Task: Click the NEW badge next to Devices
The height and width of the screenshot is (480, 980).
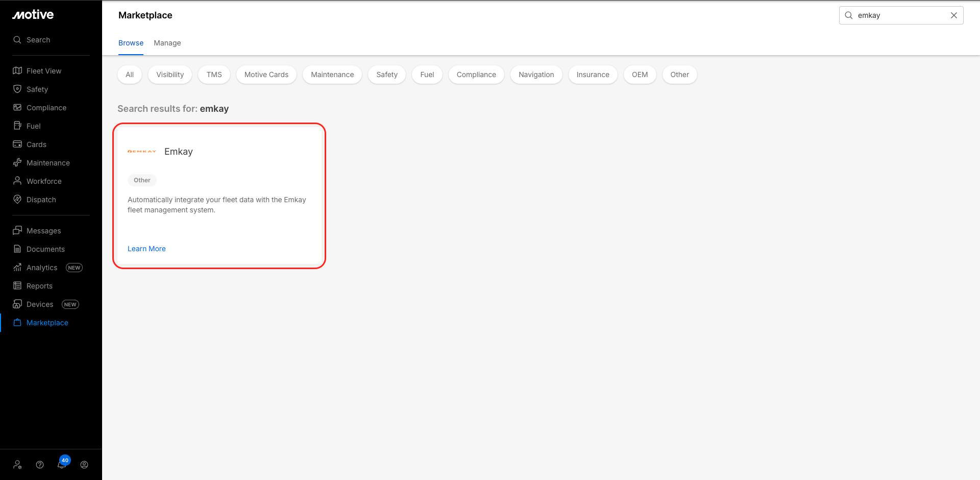Action: (70, 304)
